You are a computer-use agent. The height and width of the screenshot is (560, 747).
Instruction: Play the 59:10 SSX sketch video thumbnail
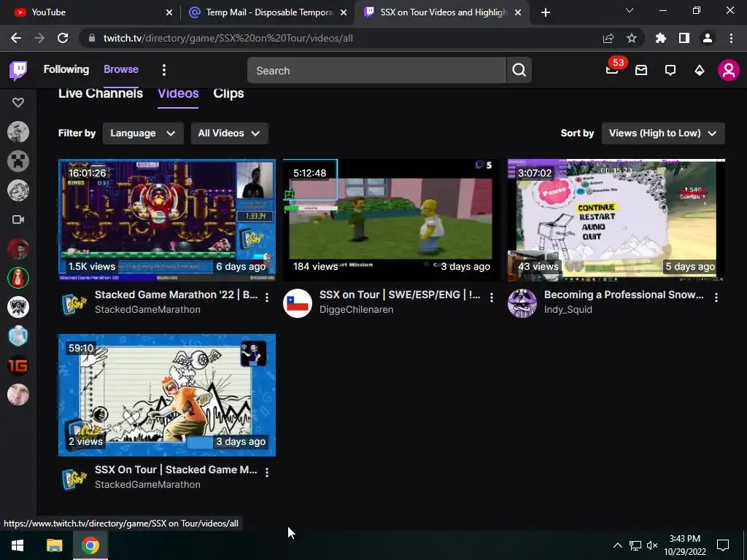pos(167,395)
